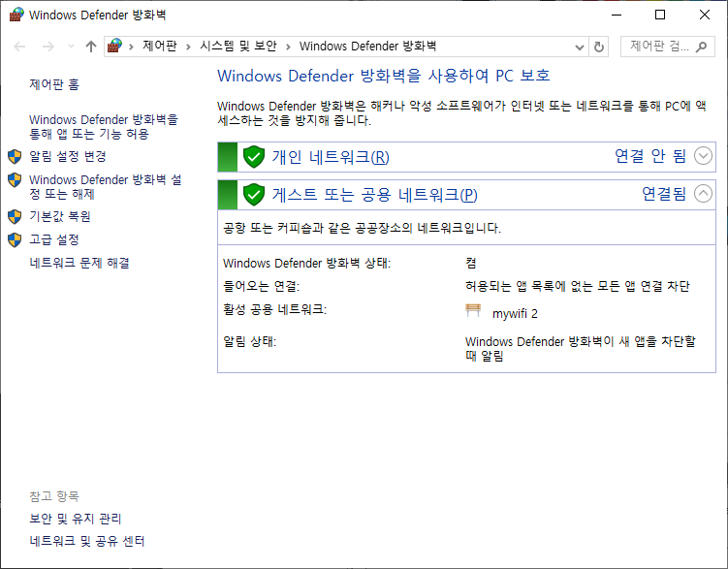Collapse 게스트 또는 공용 네트워크 section chevron
This screenshot has width=728, height=569.
click(703, 194)
